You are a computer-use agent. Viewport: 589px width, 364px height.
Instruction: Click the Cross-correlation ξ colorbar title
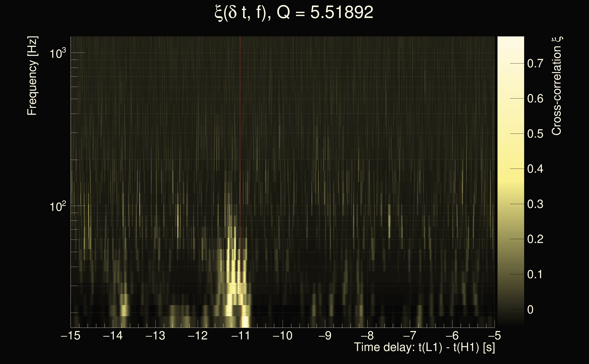[x=557, y=86]
